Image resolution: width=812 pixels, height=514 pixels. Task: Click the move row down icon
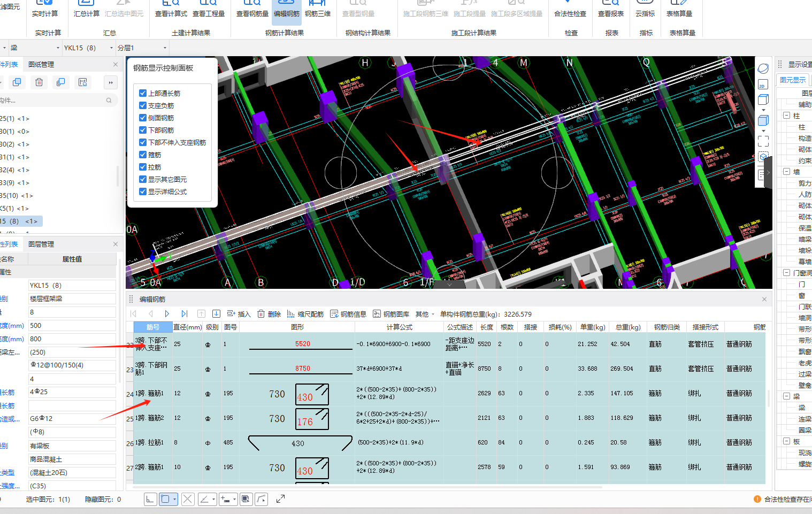[x=216, y=314]
